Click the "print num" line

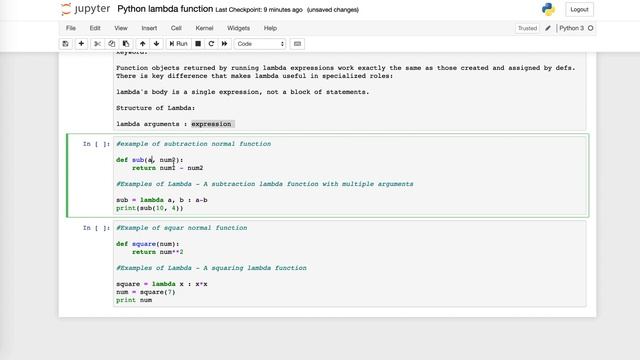pyautogui.click(x=134, y=300)
